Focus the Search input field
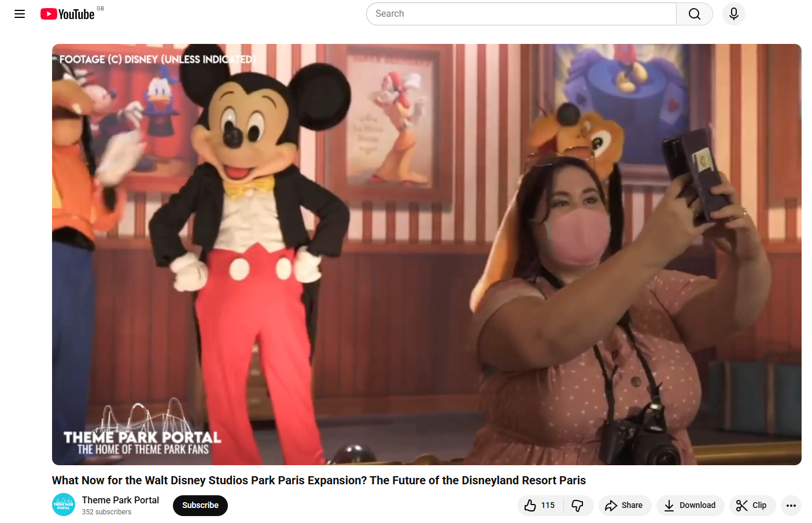The height and width of the screenshot is (523, 812). (x=521, y=14)
